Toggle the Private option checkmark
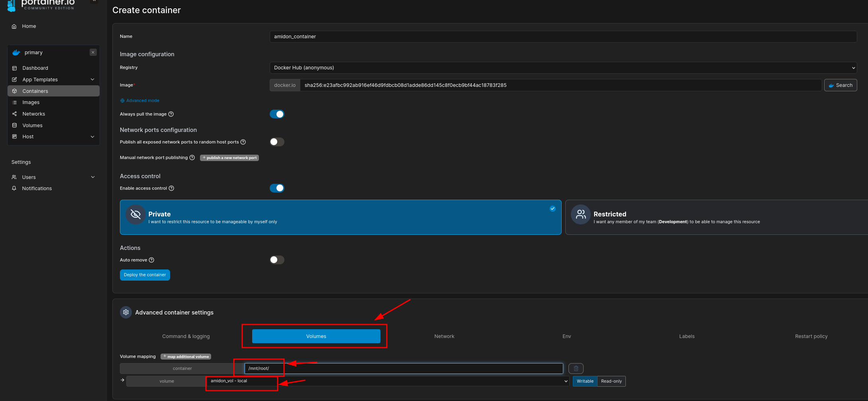Screen dimensions: 868x401 click(553, 208)
